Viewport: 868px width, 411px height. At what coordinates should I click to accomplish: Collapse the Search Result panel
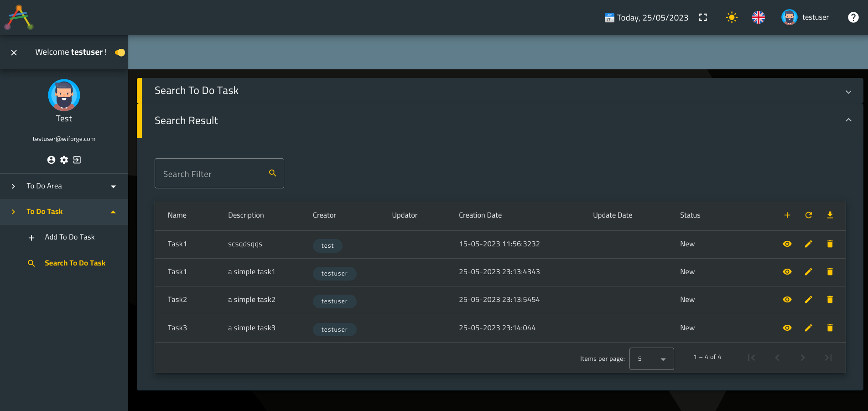(848, 120)
